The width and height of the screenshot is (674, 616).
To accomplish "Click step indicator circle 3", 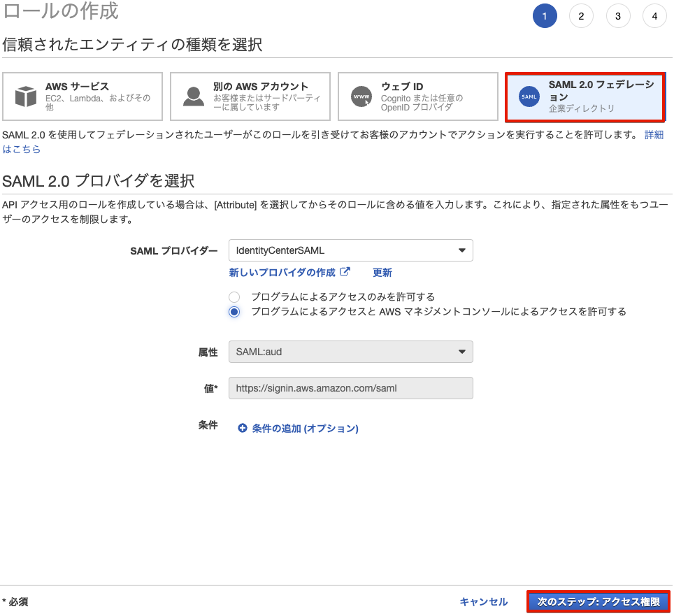I will coord(618,15).
